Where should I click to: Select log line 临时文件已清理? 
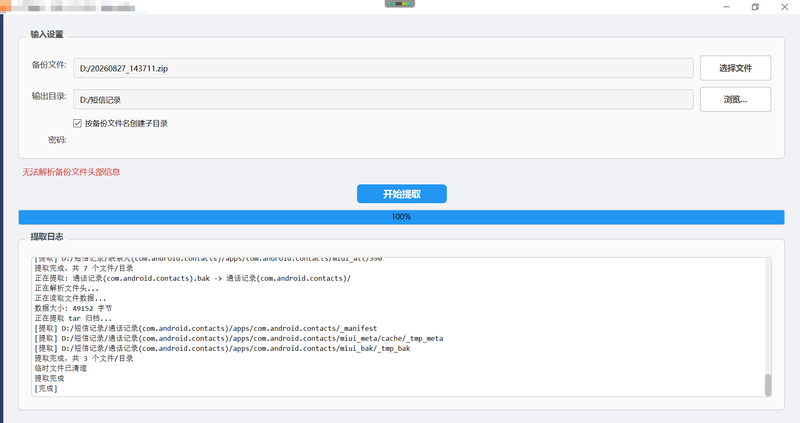click(60, 368)
